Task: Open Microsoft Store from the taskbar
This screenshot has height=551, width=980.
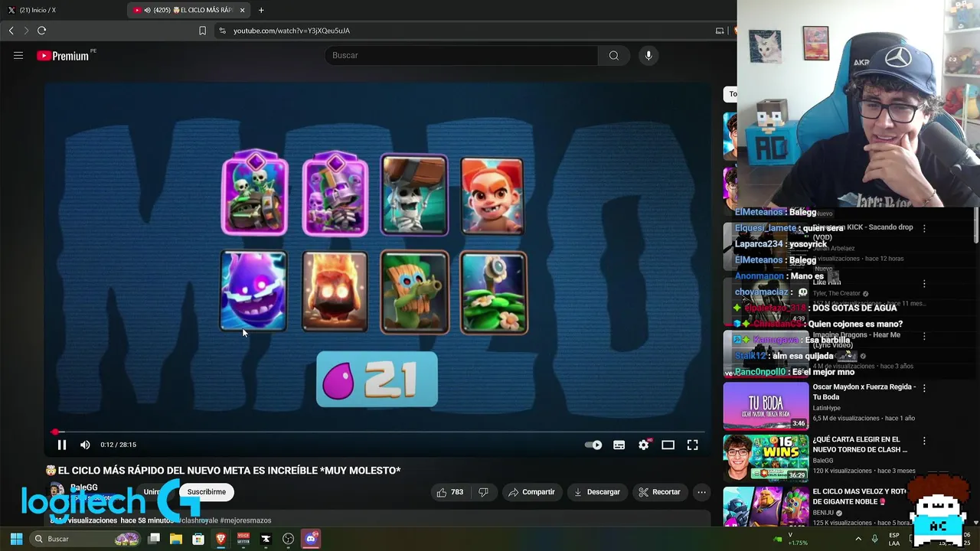Action: (198, 539)
